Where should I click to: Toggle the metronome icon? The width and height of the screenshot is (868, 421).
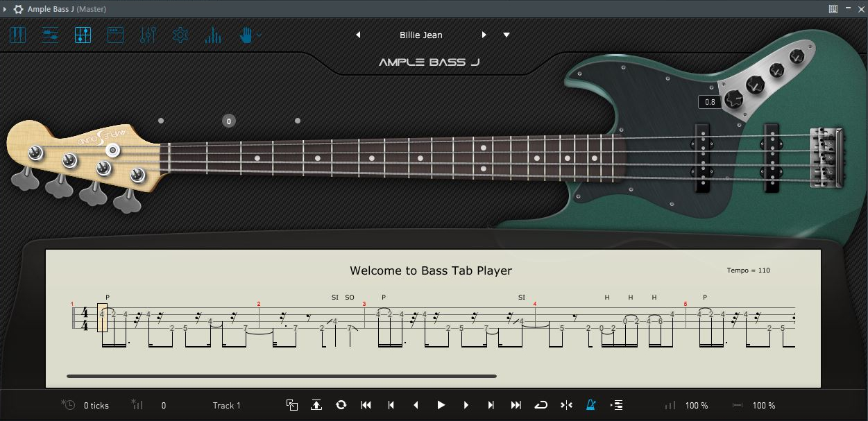591,405
